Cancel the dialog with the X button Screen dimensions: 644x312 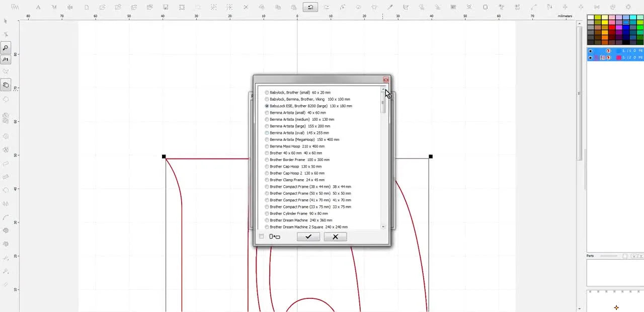335,237
